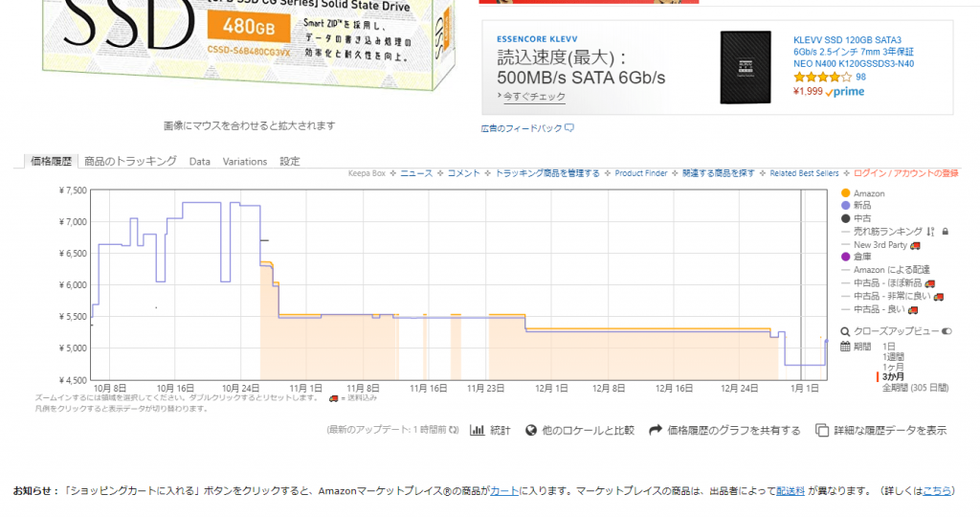Click the ad feedback speech bubble icon

(568, 128)
